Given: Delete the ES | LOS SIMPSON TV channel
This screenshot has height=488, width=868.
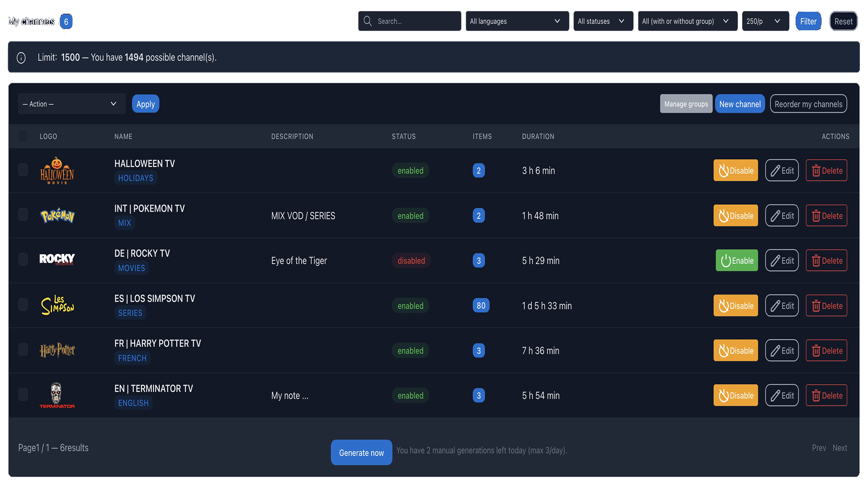Looking at the screenshot, I should (826, 306).
